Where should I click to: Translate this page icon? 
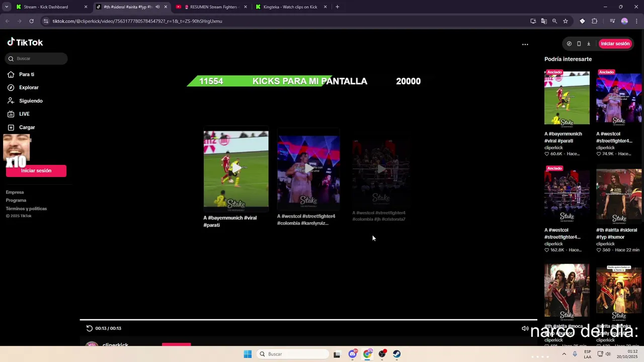(544, 21)
